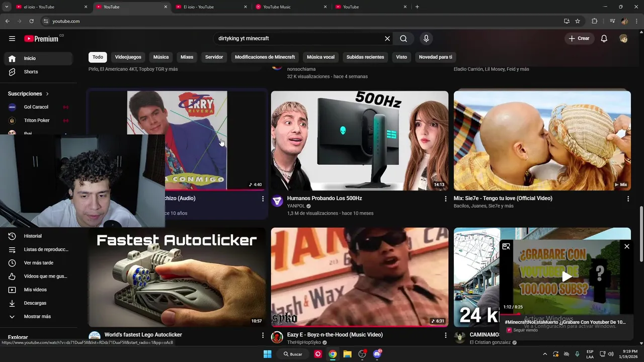Viewport: 644px width, 362px height.
Task: Open options menu for the Sie7e mix
Action: pos(628,199)
